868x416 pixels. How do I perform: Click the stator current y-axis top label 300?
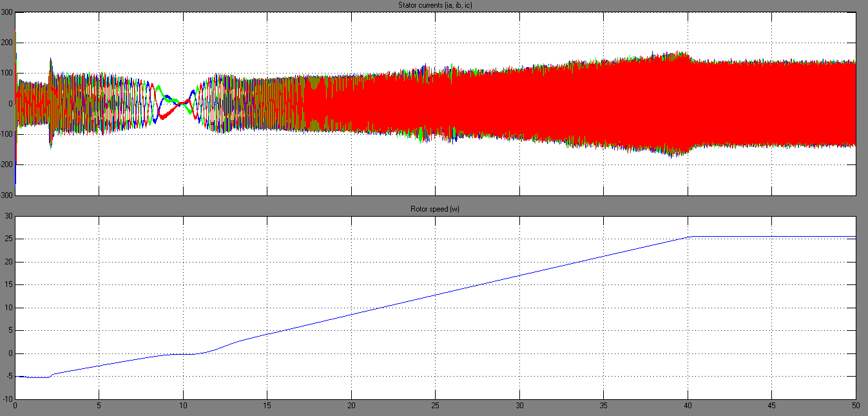tap(7, 12)
